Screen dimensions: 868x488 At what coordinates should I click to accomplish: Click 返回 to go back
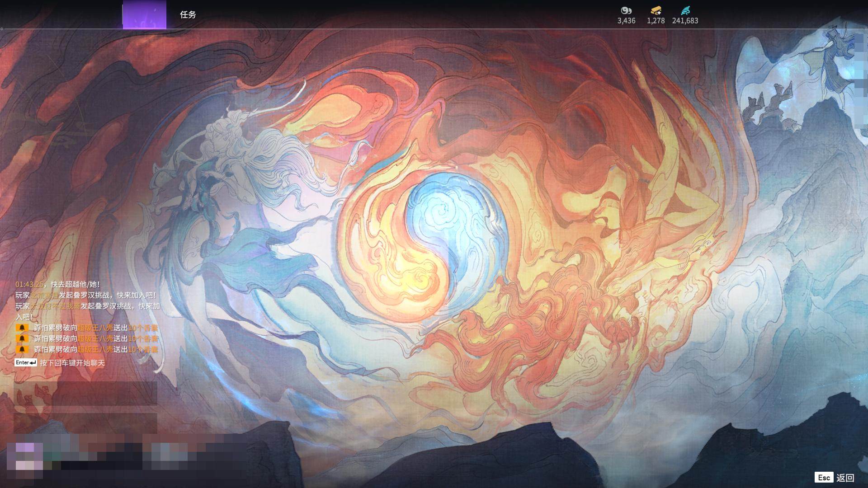click(845, 478)
